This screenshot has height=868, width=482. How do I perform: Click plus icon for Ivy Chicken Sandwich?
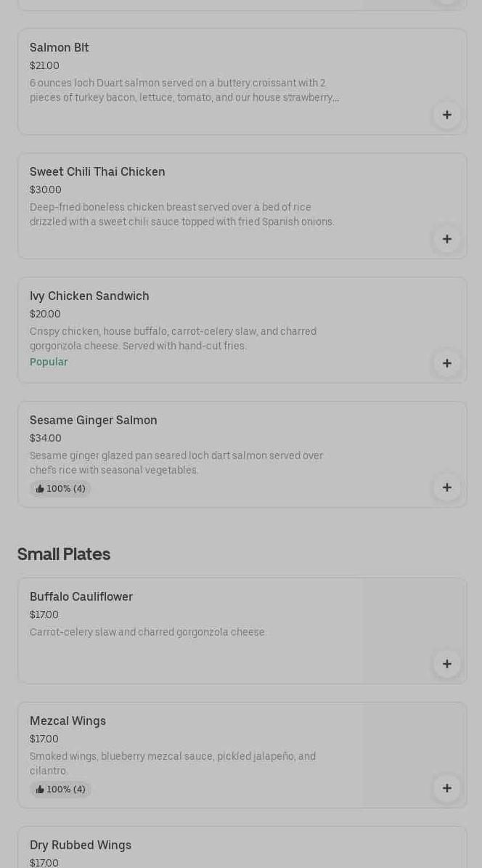click(446, 363)
